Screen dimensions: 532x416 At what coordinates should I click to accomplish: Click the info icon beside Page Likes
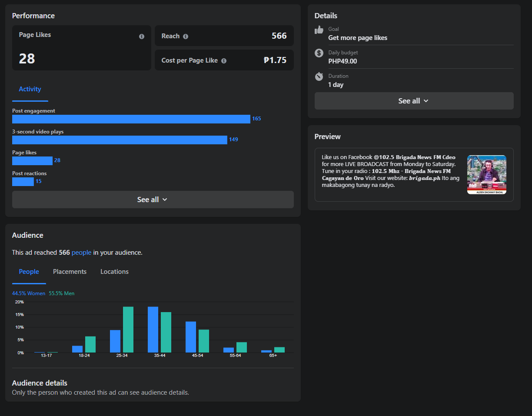pos(142,37)
